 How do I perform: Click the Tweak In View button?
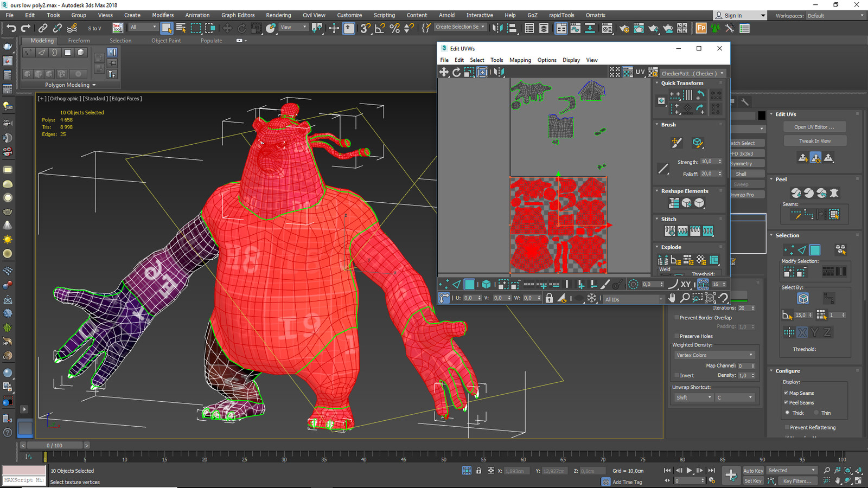[x=814, y=141]
